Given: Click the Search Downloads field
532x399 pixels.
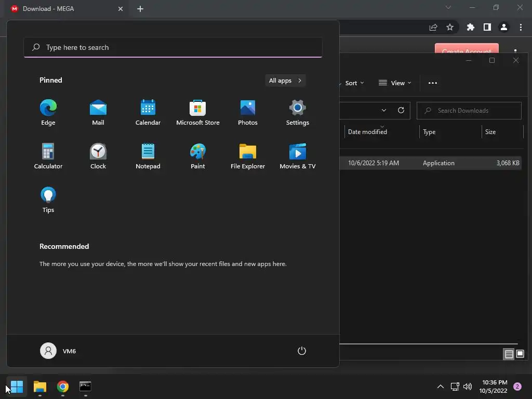Looking at the screenshot, I should 469,111.
